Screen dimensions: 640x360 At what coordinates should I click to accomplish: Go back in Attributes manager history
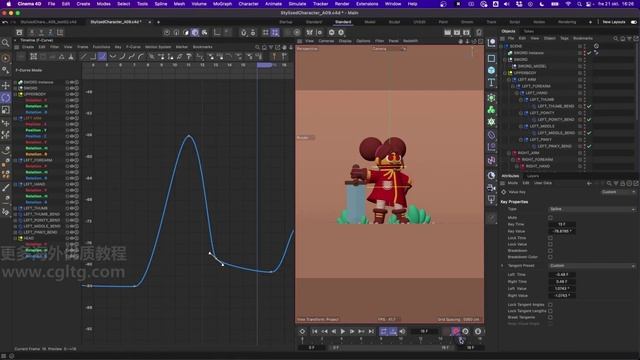(589, 183)
